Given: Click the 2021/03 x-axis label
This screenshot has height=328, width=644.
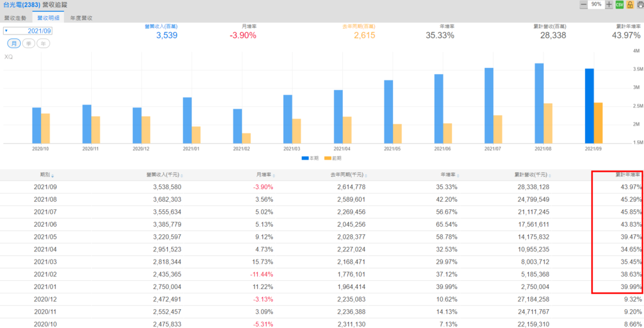Looking at the screenshot, I should pos(292,149).
